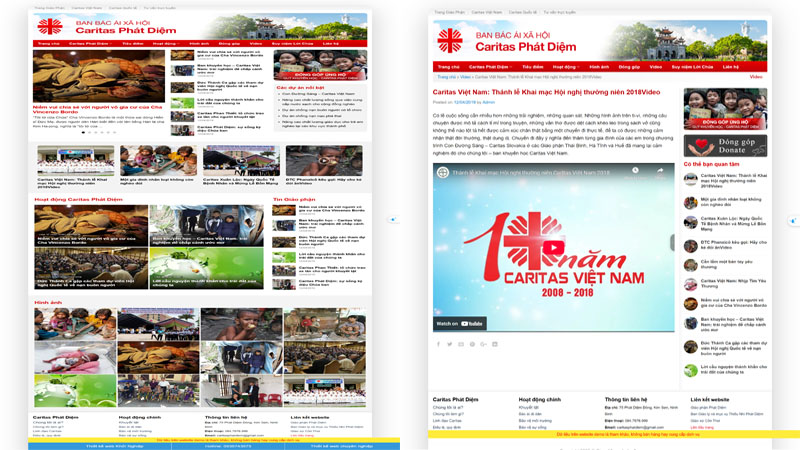Click the 'Tin Giáo phận' section heading on the homepage
The width and height of the screenshot is (800, 450).
(x=294, y=199)
